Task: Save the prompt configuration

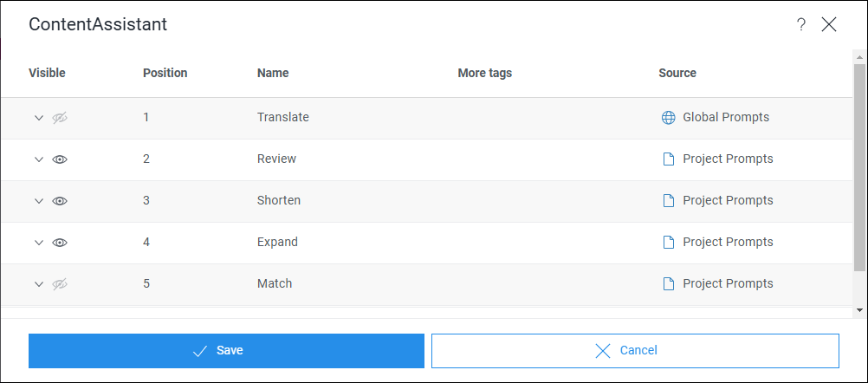Action: (x=226, y=351)
